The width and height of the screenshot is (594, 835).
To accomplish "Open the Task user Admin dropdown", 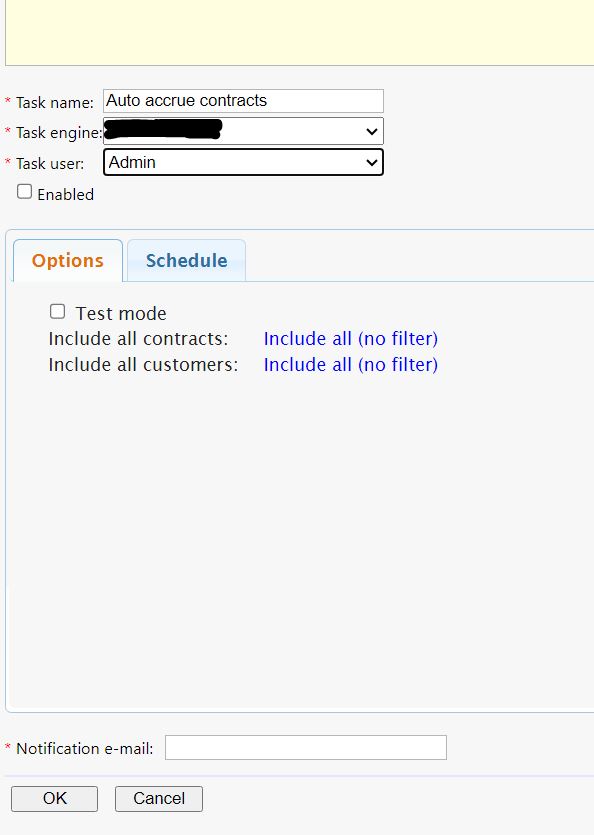I will [243, 162].
